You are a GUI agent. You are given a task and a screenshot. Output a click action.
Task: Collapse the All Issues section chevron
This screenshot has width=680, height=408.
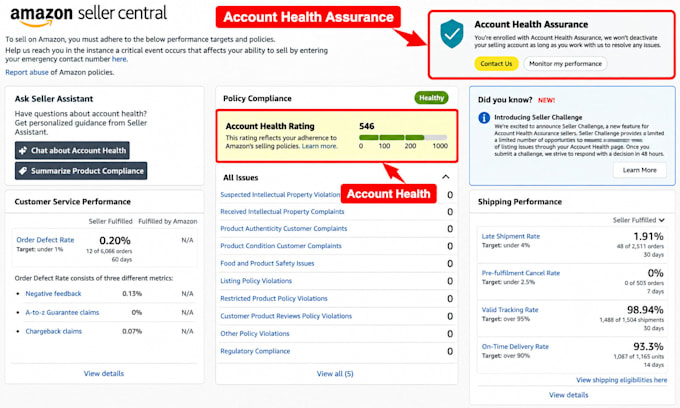coord(445,177)
